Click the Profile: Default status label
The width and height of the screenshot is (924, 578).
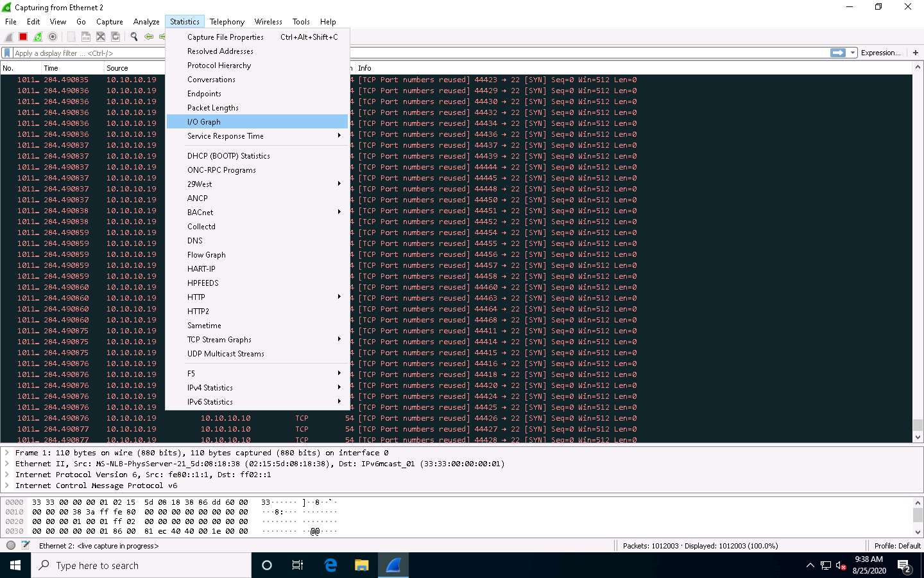(897, 545)
